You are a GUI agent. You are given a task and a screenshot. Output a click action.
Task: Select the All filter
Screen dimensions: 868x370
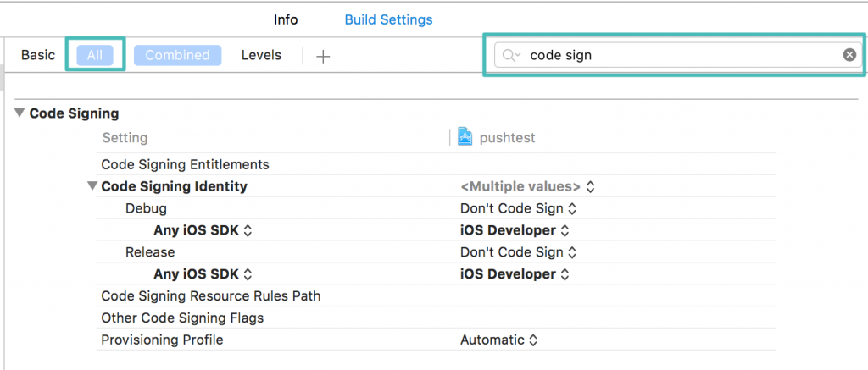pos(95,55)
